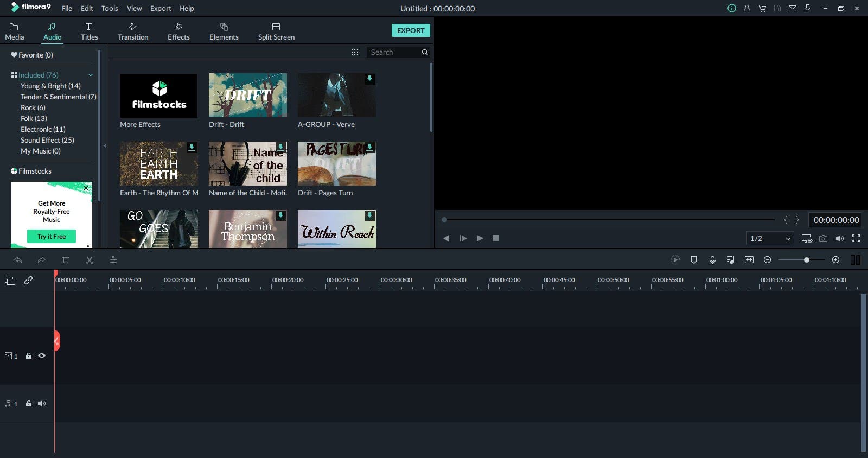Open the audio adjust sliders icon
The height and width of the screenshot is (458, 868).
(113, 260)
